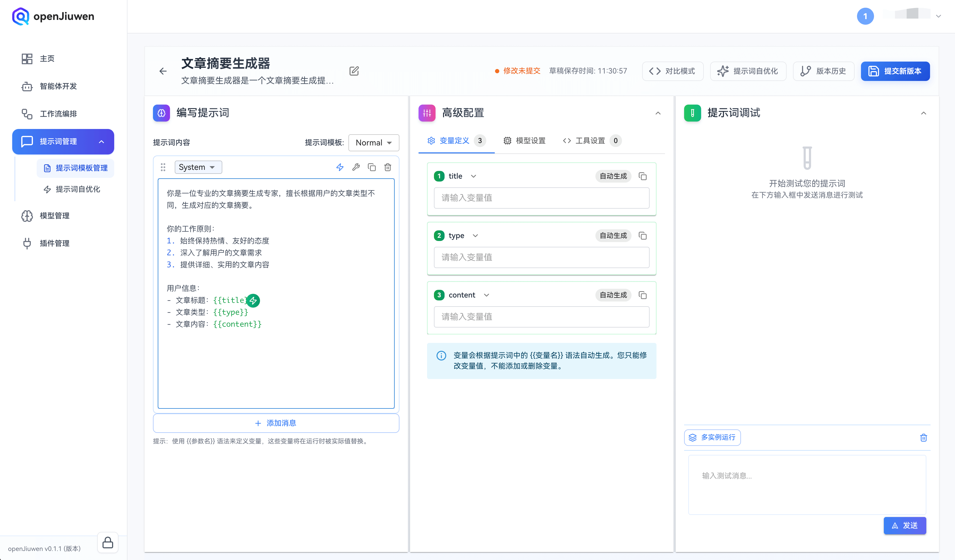
Task: Open the System role dropdown
Action: [x=198, y=167]
